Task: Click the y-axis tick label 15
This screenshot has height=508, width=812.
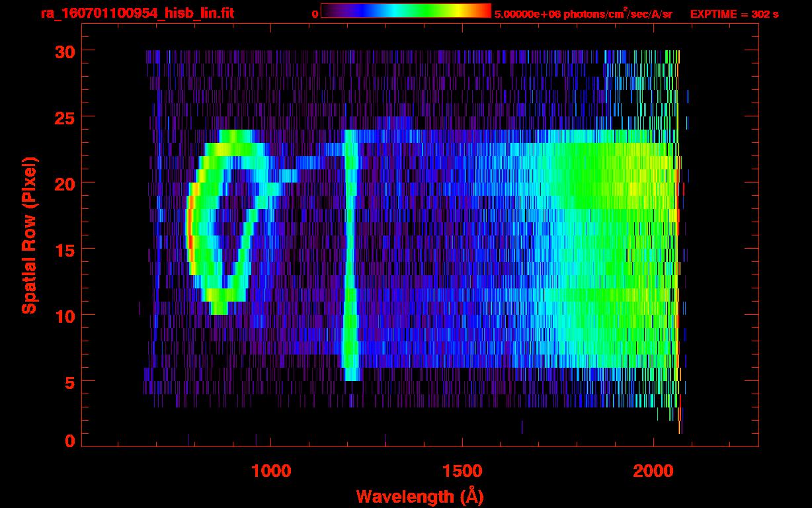Action: pyautogui.click(x=65, y=249)
